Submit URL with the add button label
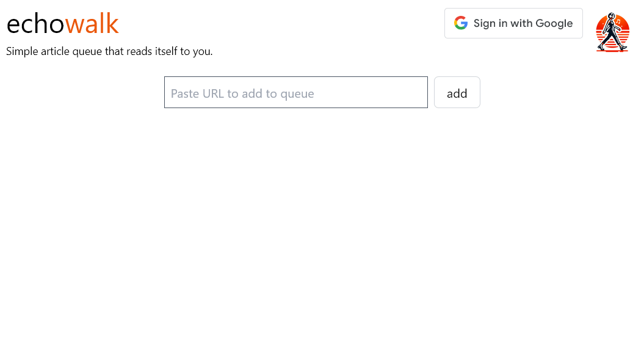The height and width of the screenshot is (361, 644). pyautogui.click(x=457, y=93)
